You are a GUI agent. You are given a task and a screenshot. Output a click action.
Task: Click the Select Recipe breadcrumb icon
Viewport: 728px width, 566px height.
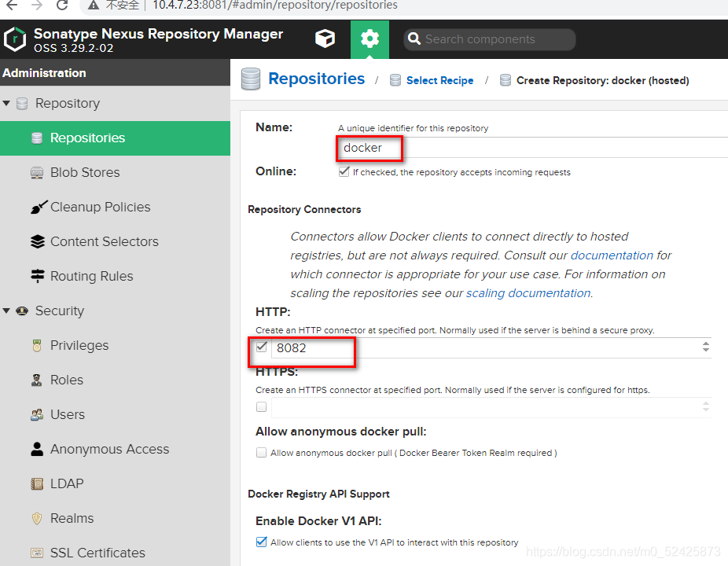(x=395, y=80)
